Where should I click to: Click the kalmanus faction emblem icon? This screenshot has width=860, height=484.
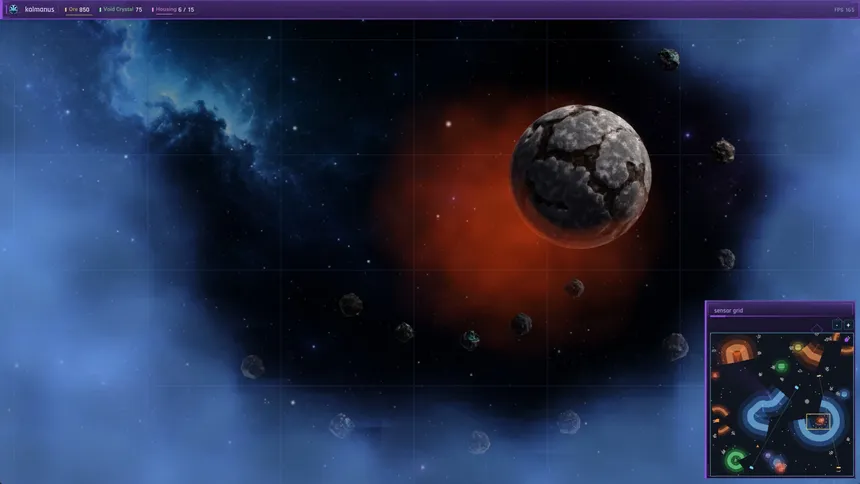[13, 9]
